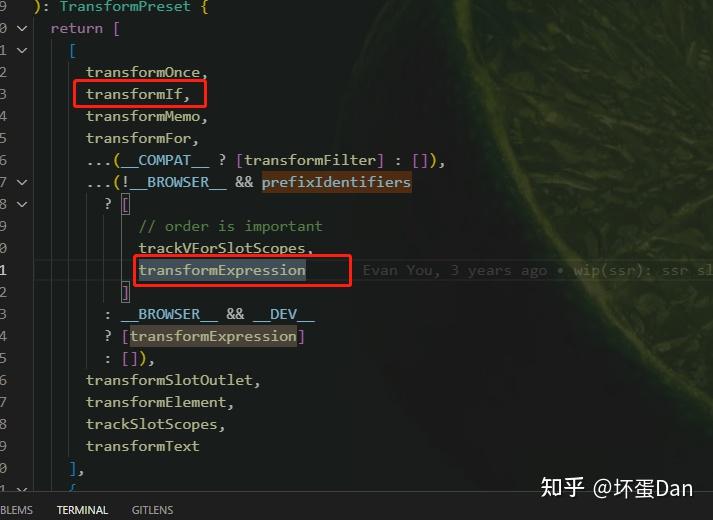
Task: Collapse the fold chevron beside 'return ['
Action: [22, 29]
